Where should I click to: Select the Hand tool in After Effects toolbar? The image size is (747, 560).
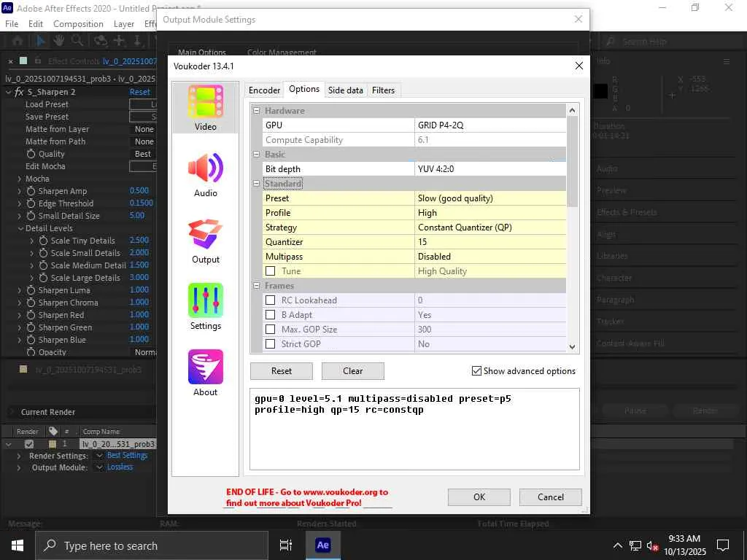tap(58, 41)
